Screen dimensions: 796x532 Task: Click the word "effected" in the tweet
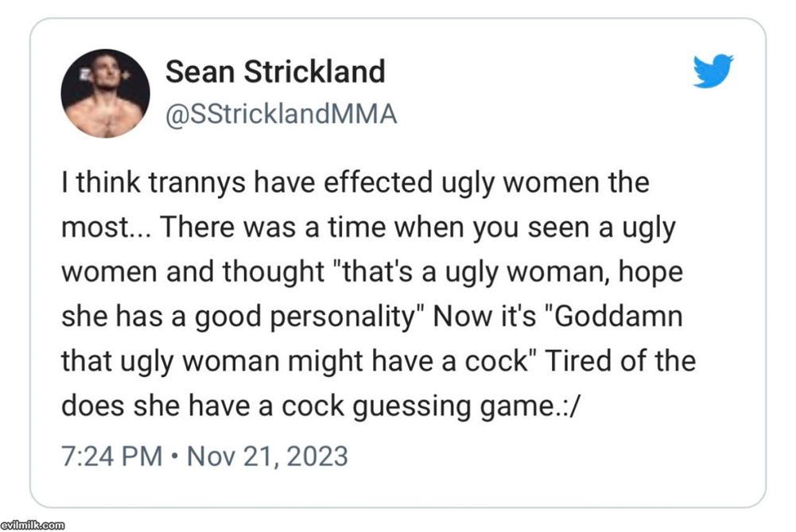point(378,182)
